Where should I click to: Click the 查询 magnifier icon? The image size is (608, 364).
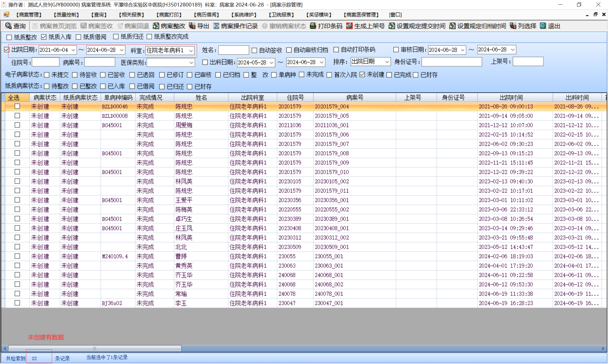click(x=8, y=26)
